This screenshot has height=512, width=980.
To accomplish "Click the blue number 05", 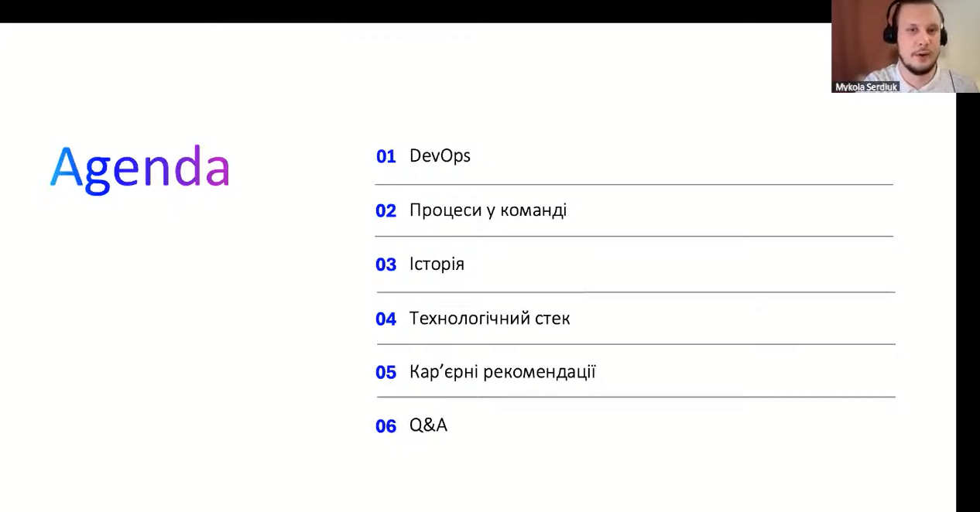I will [x=385, y=373].
